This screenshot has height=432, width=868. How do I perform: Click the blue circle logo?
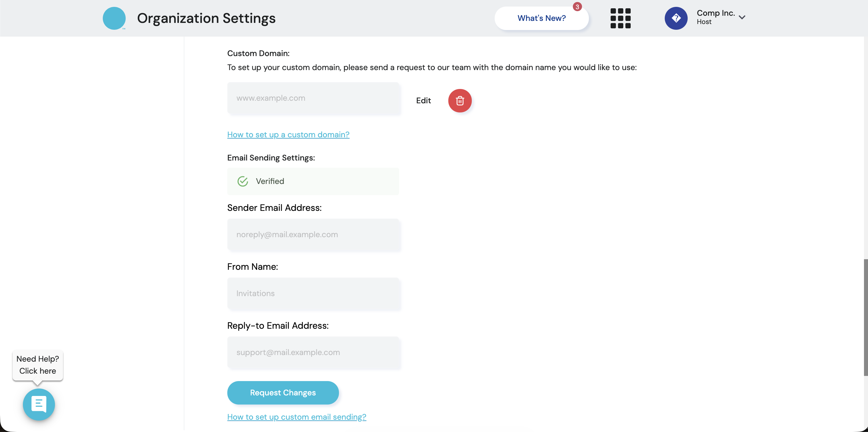(x=114, y=18)
